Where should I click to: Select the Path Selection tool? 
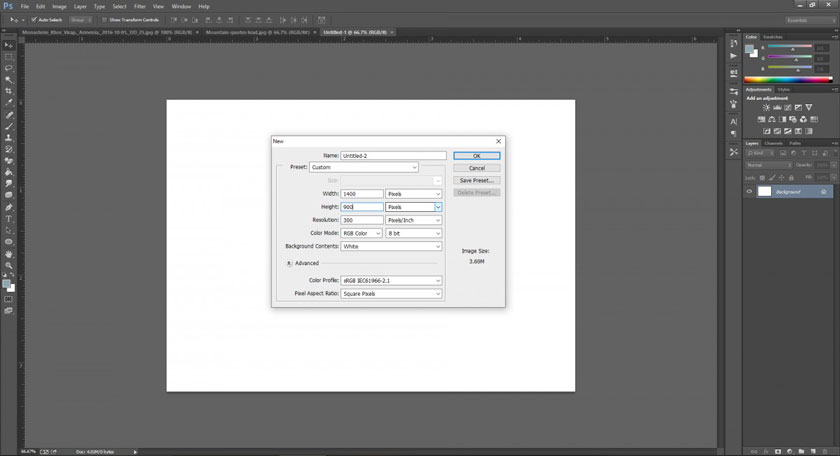pyautogui.click(x=9, y=230)
